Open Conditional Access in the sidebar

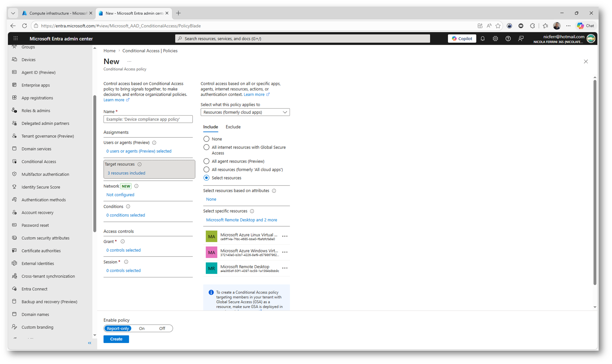(x=39, y=162)
